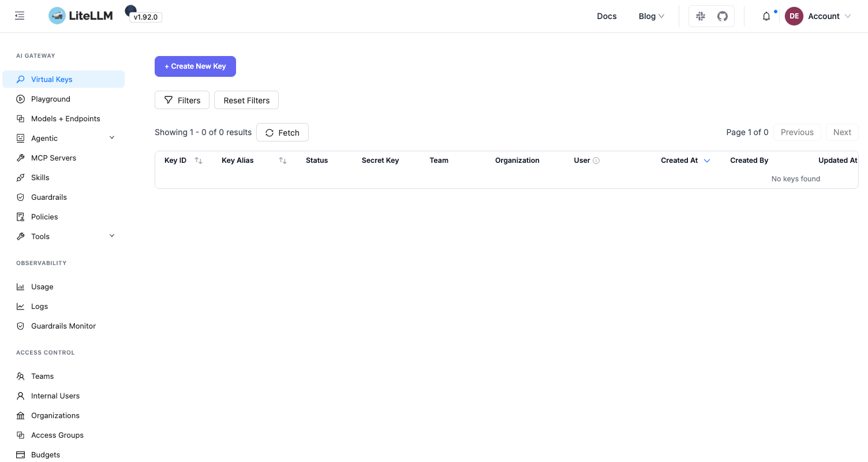Image resolution: width=868 pixels, height=462 pixels.
Task: Open the Account dropdown menu
Action: click(829, 16)
